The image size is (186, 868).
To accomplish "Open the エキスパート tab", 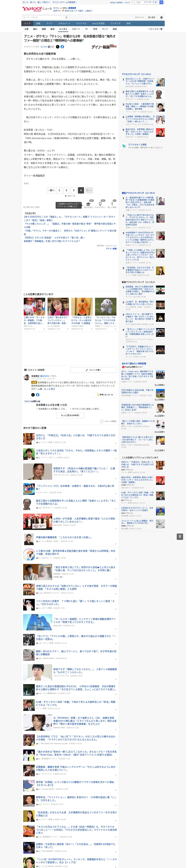I will pyautogui.click(x=64, y=23).
